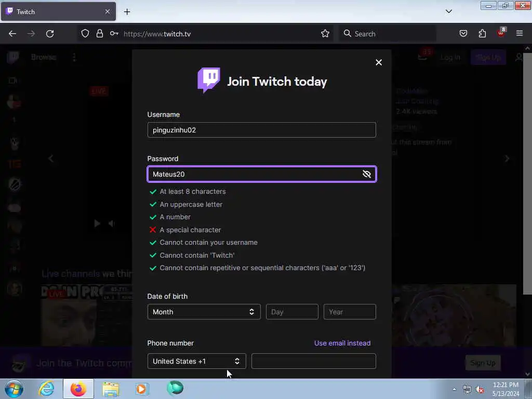The image size is (532, 399).
Task: Click live channel thumbnail at bottom left
Action: tap(87, 315)
